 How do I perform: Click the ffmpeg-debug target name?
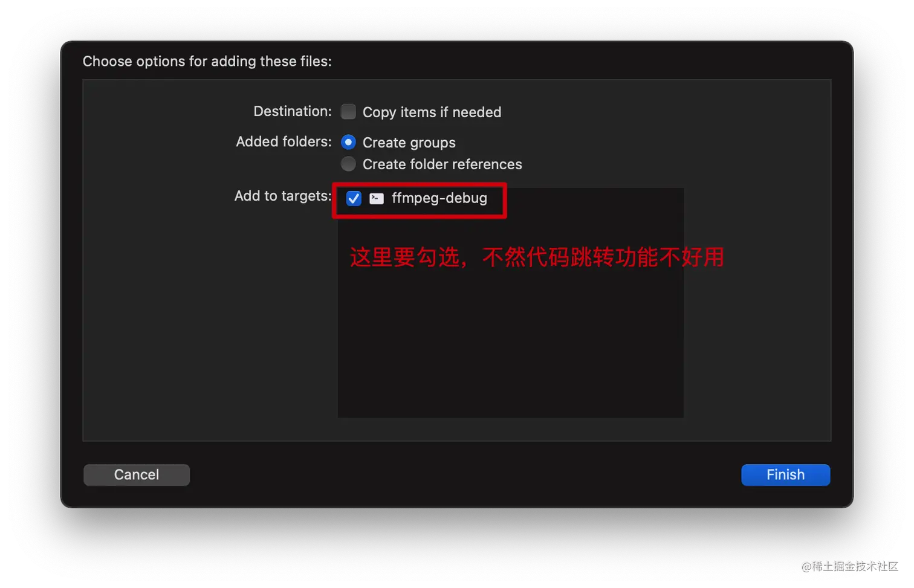[439, 198]
